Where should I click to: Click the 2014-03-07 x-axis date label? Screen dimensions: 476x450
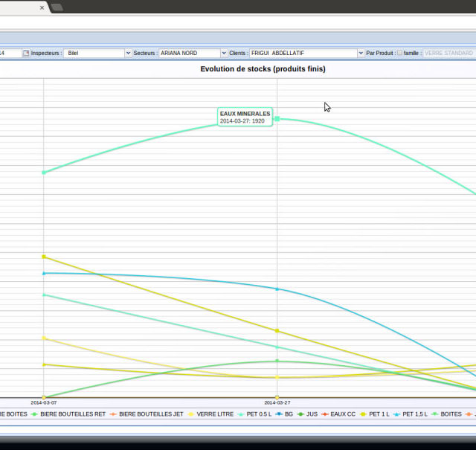43,402
